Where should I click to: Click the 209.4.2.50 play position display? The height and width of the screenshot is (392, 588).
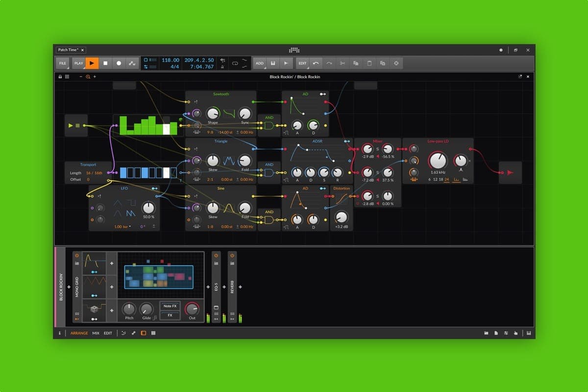tap(199, 60)
